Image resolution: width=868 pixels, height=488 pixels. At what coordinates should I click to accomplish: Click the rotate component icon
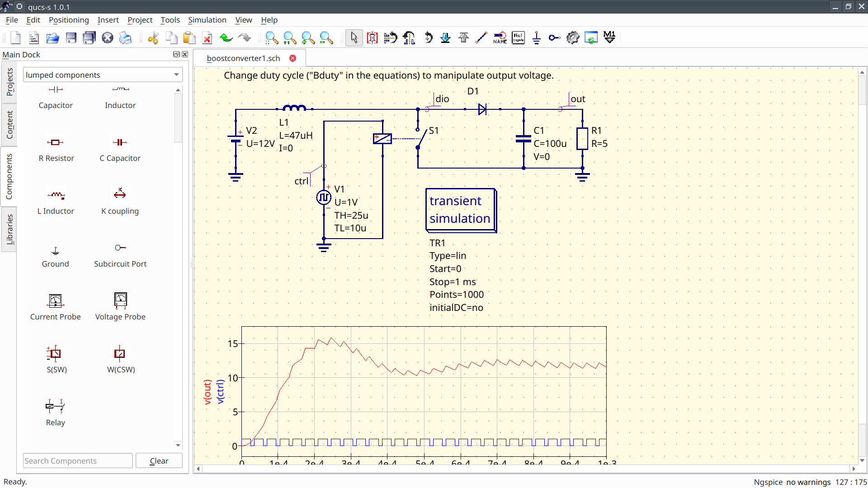point(428,38)
